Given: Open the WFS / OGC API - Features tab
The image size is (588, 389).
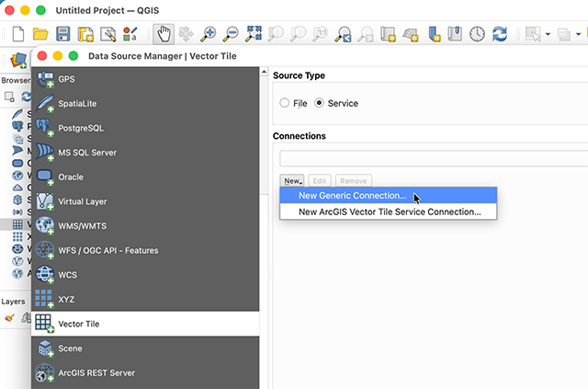Looking at the screenshot, I should click(107, 250).
